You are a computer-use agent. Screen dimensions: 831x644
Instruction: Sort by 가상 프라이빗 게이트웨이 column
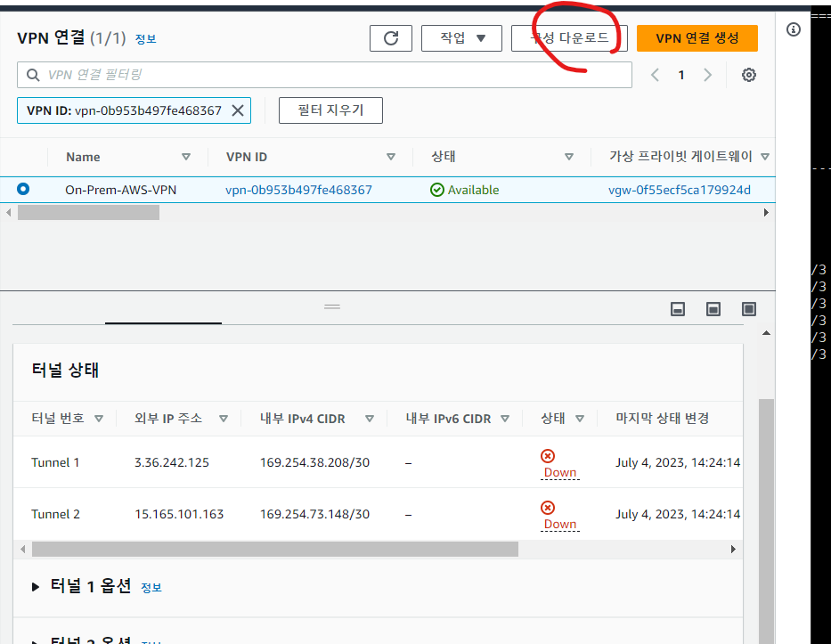click(765, 157)
